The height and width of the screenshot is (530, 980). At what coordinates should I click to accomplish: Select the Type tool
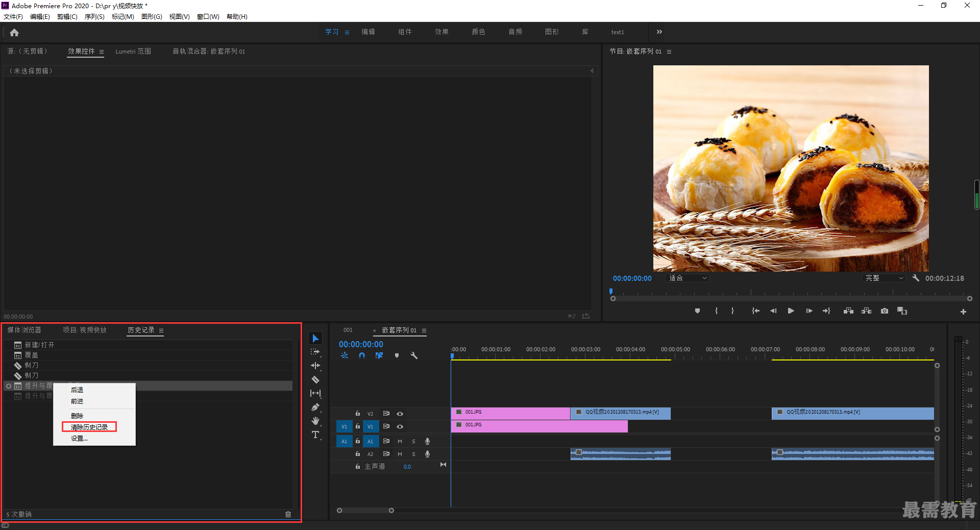[x=315, y=435]
